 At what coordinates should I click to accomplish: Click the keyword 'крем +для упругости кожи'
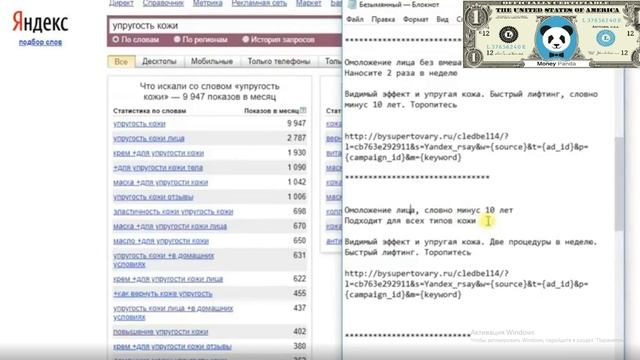[x=158, y=153]
